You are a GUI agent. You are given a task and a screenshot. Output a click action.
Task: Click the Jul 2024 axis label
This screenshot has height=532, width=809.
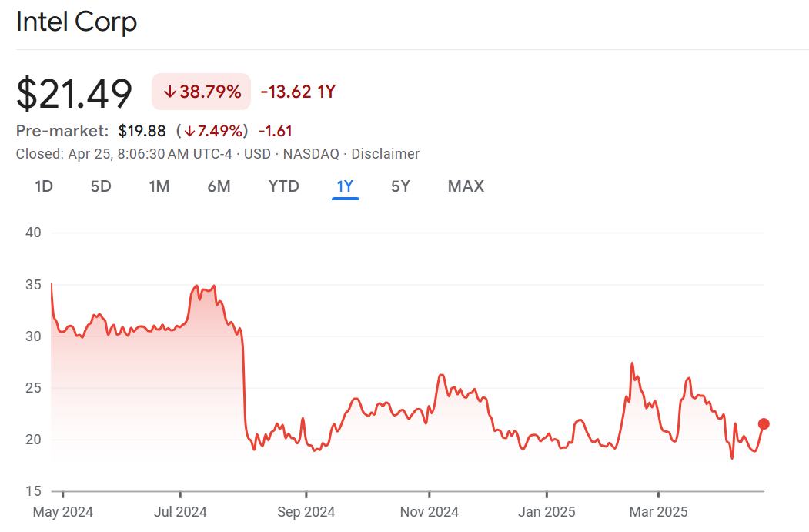pos(180,512)
